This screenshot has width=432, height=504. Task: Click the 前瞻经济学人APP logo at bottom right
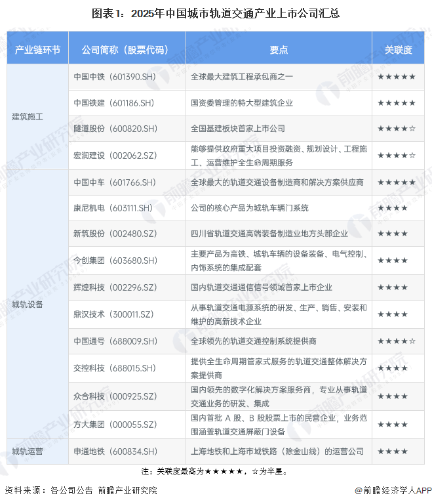[x=391, y=490]
